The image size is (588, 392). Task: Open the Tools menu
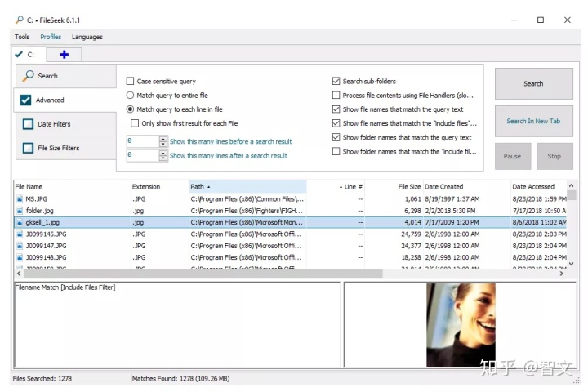click(x=22, y=37)
